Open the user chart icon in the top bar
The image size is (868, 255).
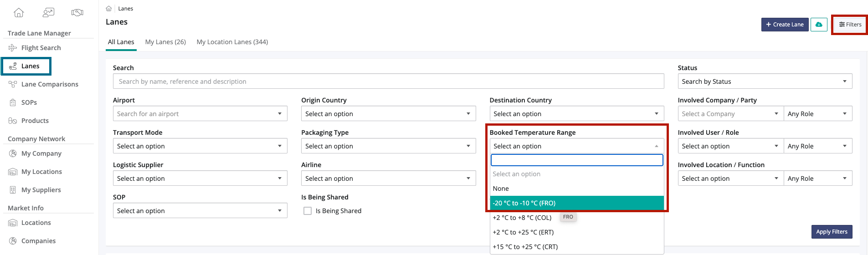click(48, 13)
